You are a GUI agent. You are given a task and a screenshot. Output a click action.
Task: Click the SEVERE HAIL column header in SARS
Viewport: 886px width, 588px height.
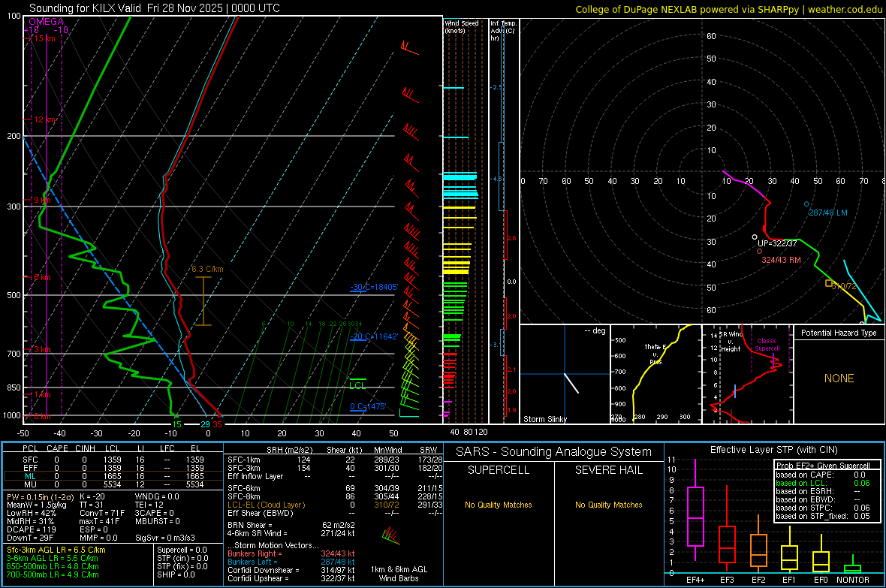608,470
